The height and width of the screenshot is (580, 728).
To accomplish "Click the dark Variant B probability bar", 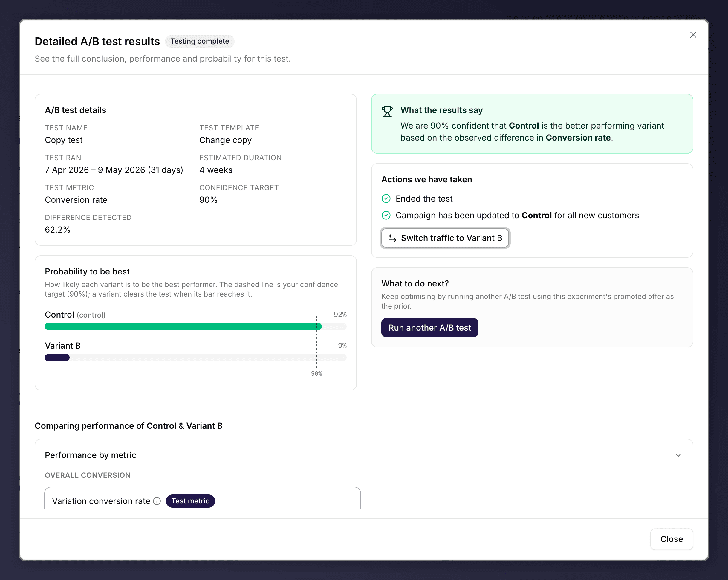I will (x=57, y=358).
